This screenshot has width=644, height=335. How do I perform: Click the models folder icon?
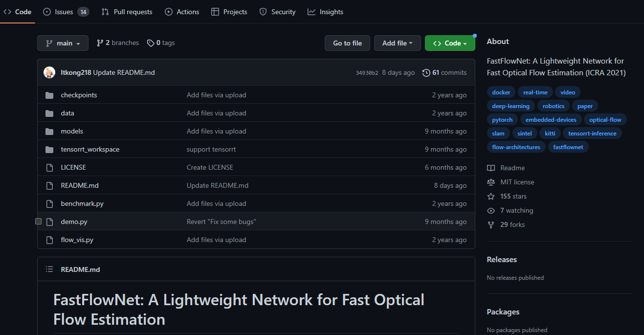click(49, 131)
